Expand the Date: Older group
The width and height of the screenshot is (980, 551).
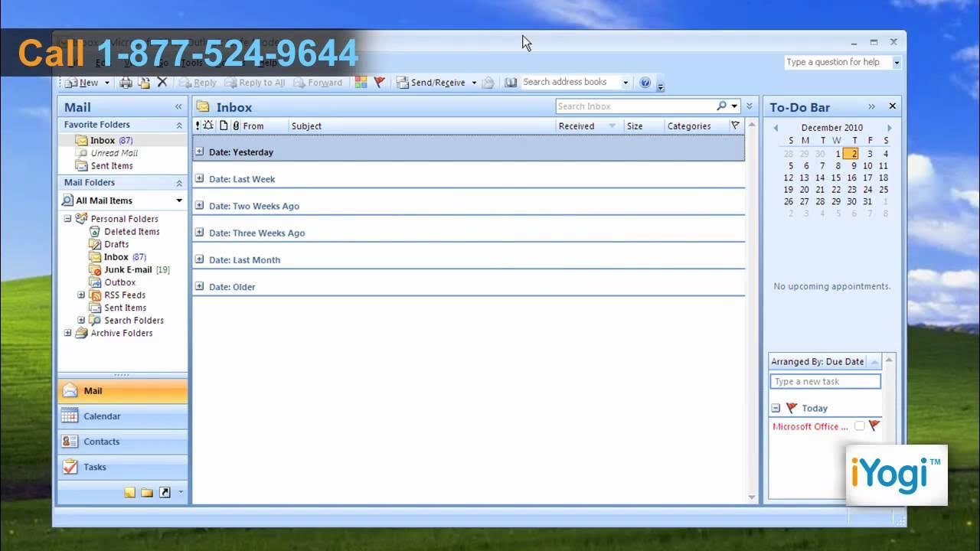tap(199, 286)
